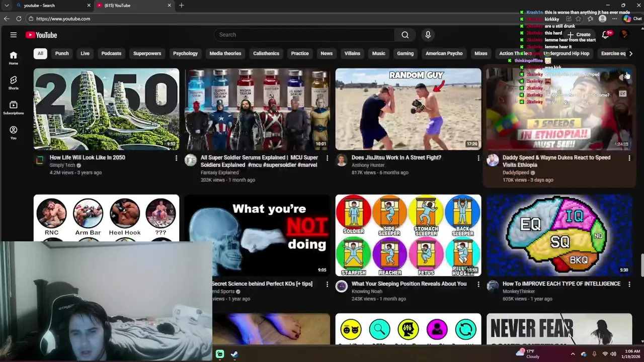The width and height of the screenshot is (644, 362).
Task: Open options for intelligence video
Action: tap(629, 285)
